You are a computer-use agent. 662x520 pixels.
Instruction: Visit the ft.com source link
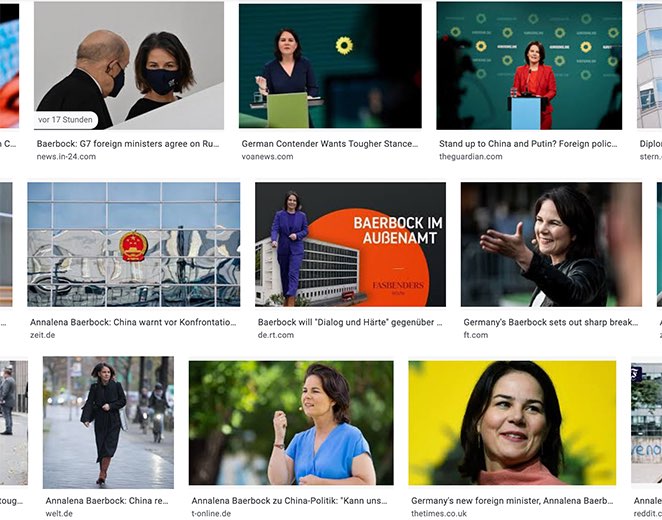tap(476, 335)
